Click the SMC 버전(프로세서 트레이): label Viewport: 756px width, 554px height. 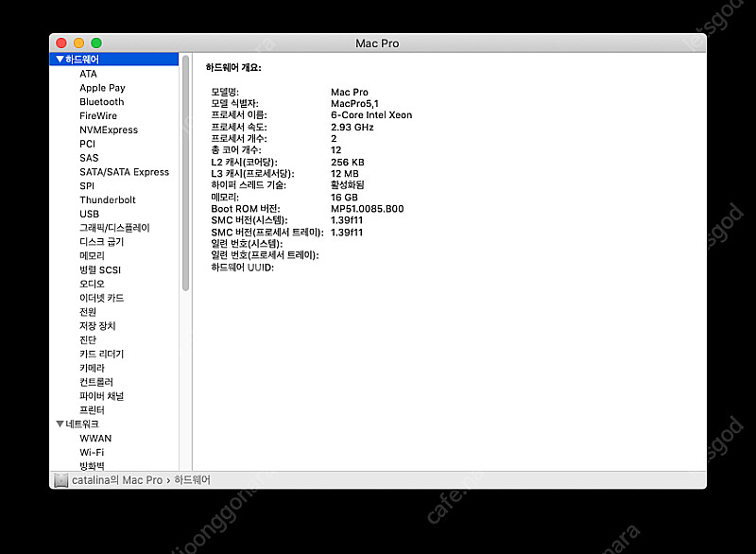pyautogui.click(x=267, y=233)
